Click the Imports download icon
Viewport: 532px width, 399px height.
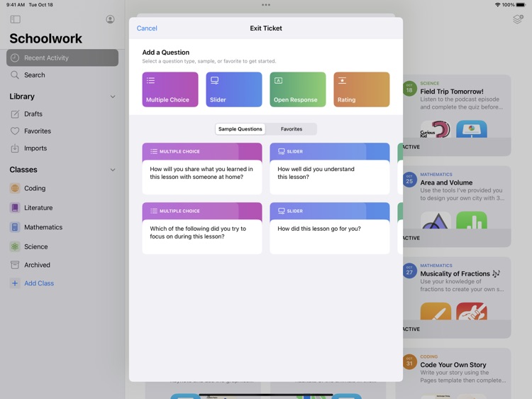tap(15, 148)
